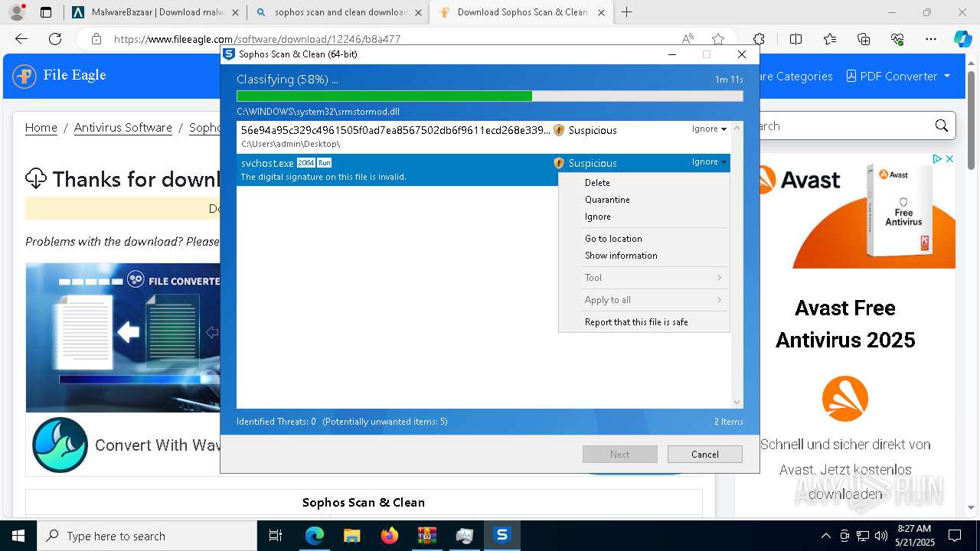Click the svchost.exe file name
Image resolution: width=980 pixels, height=551 pixels.
click(267, 163)
